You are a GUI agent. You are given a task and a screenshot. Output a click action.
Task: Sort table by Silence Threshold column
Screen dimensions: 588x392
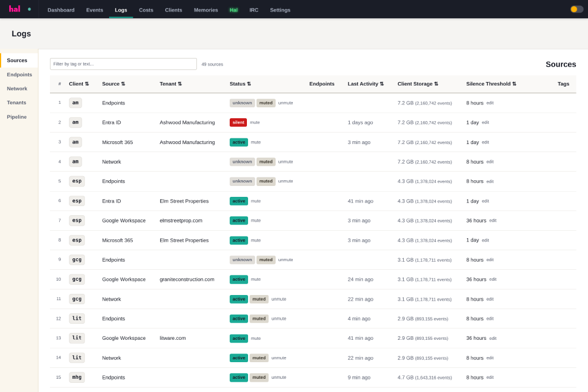point(491,84)
